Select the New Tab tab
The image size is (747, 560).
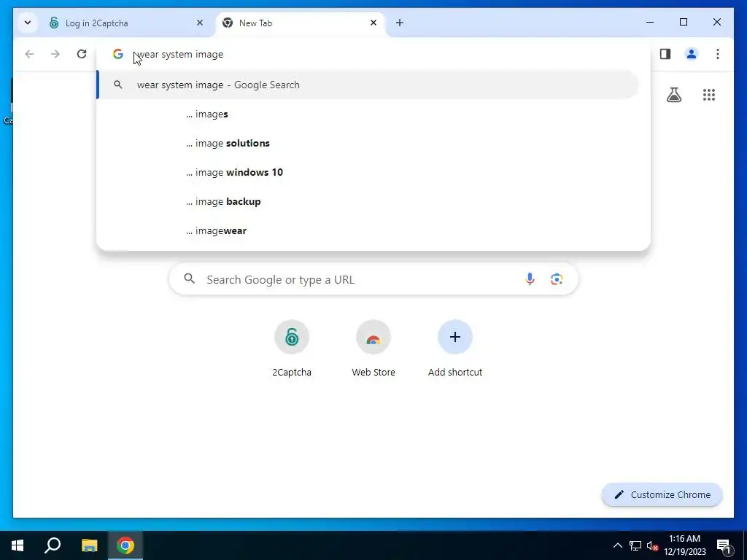pos(300,23)
